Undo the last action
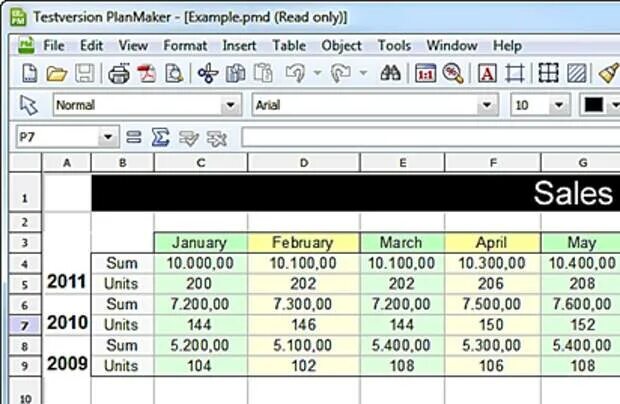The width and height of the screenshot is (620, 404). click(x=295, y=74)
